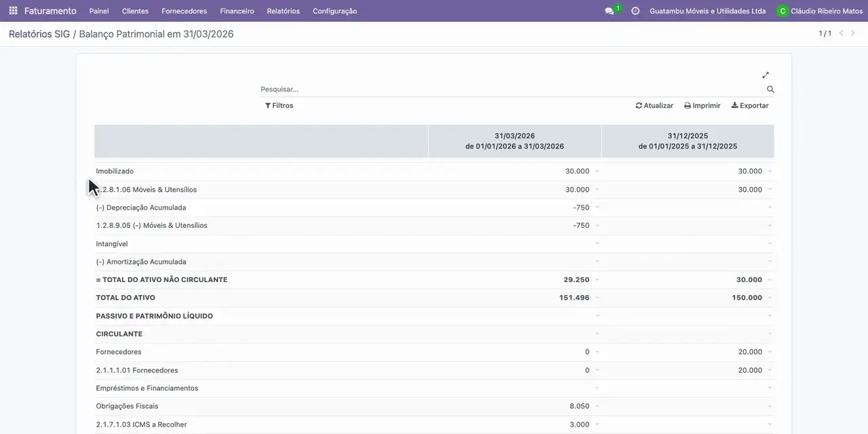
Task: Open the conversations chat icon
Action: [609, 12]
